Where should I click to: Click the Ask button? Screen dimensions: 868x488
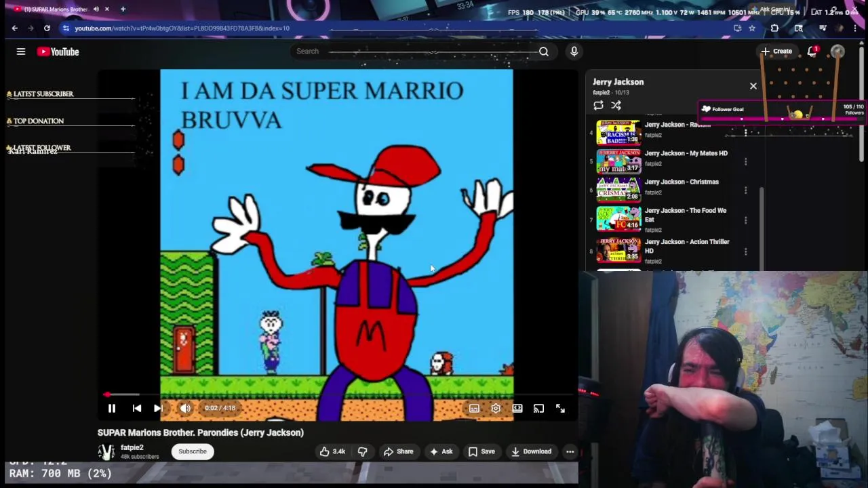click(x=441, y=451)
